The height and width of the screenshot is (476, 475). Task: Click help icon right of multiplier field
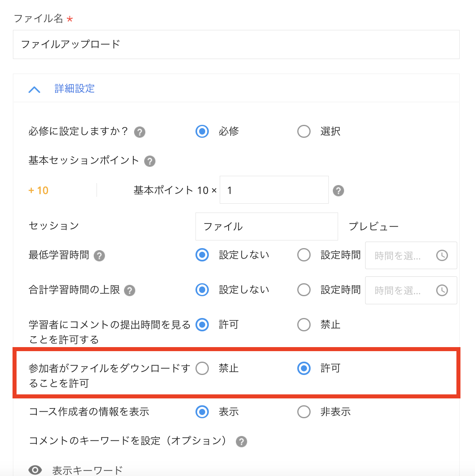tap(338, 191)
